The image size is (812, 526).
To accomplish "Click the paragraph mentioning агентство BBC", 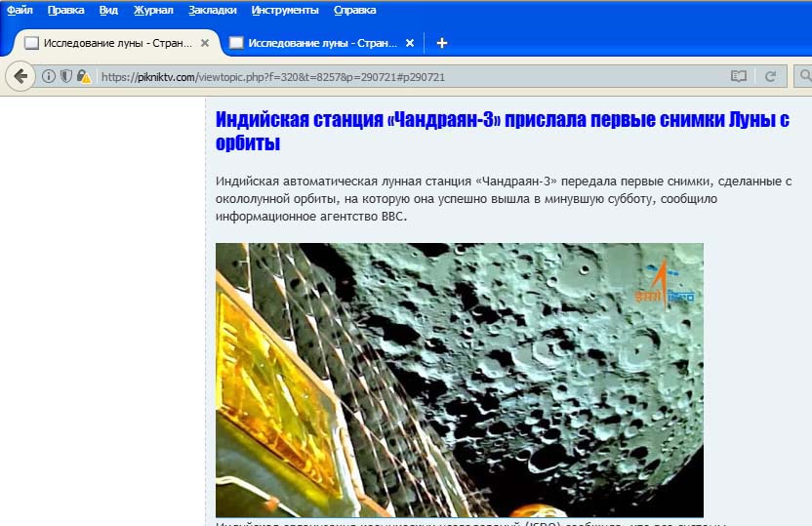I will point(504,199).
